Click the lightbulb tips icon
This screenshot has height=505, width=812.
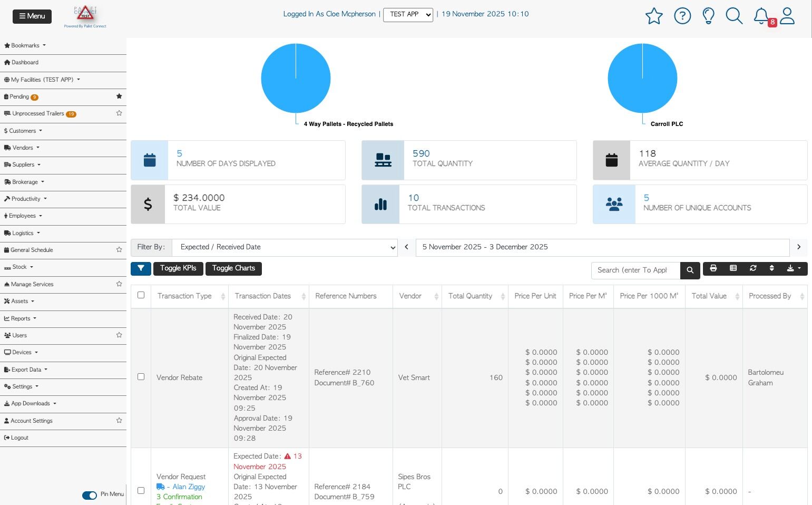709,16
